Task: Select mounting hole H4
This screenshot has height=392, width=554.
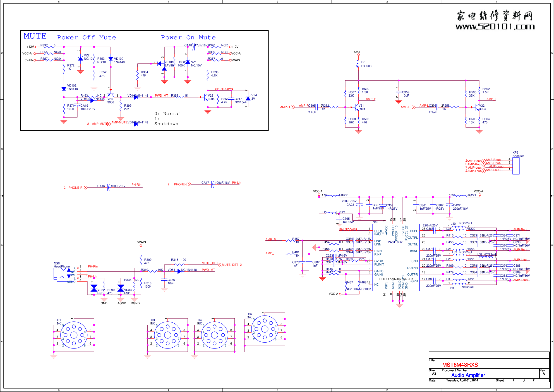Action: [215, 335]
